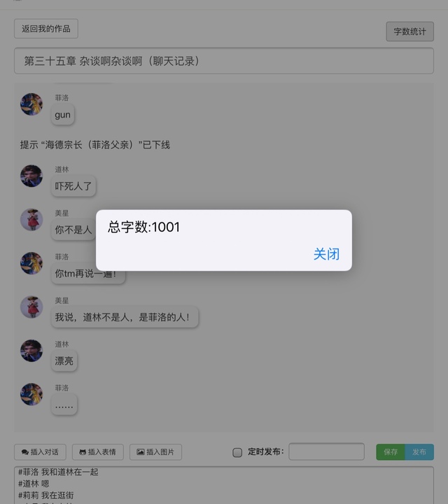Viewport: 448px width, 504px height.
Task: Click the chapter title input field
Action: [224, 61]
